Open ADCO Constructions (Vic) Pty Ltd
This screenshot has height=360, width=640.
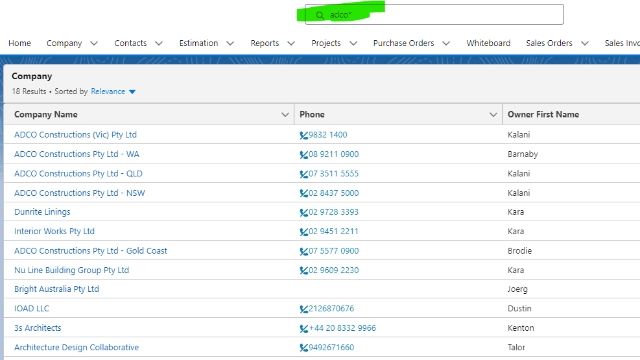point(76,135)
